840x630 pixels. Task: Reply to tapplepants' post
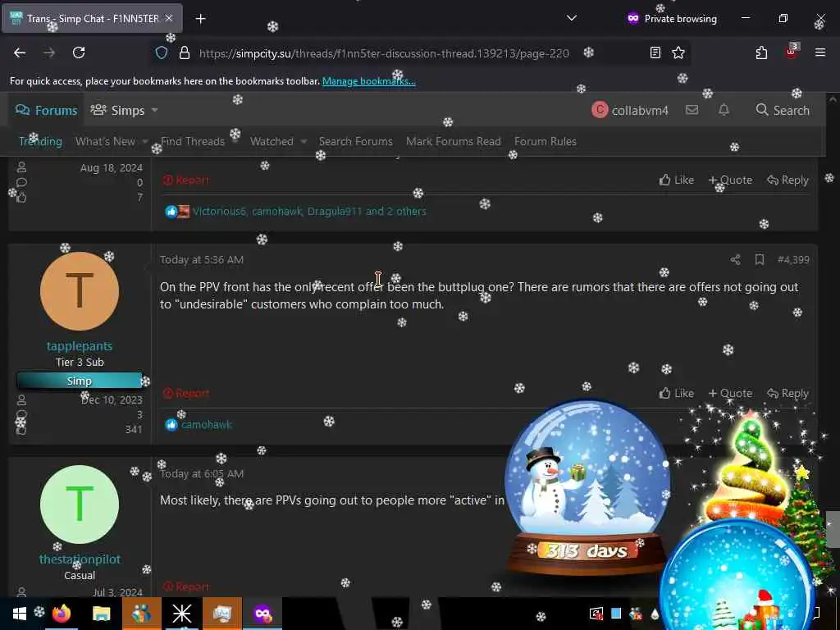tap(787, 393)
